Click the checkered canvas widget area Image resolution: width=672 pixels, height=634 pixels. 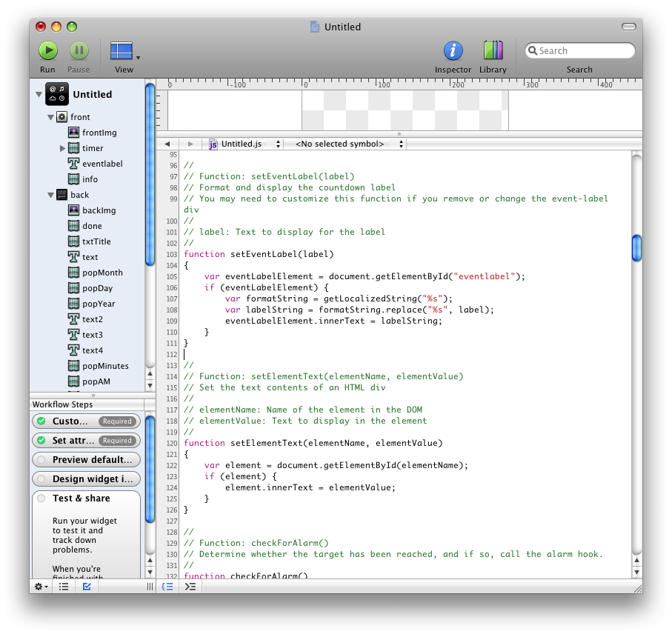(405, 110)
